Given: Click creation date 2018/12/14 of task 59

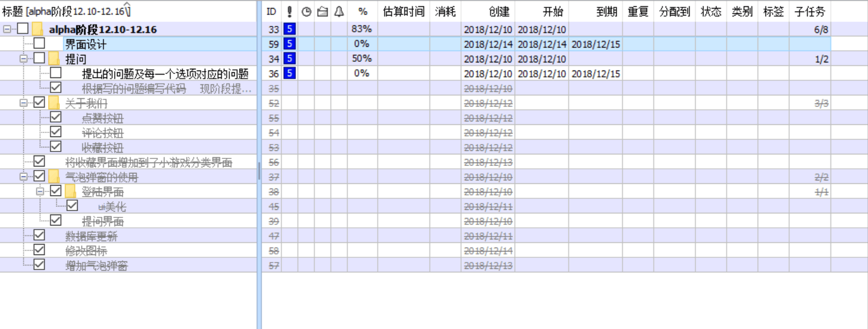Looking at the screenshot, I should (x=488, y=43).
